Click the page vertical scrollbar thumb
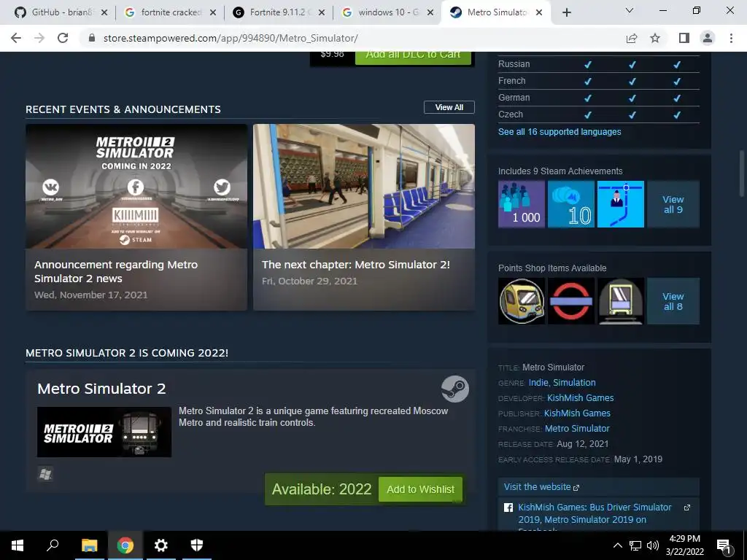Image resolution: width=747 pixels, height=560 pixels. (x=741, y=174)
